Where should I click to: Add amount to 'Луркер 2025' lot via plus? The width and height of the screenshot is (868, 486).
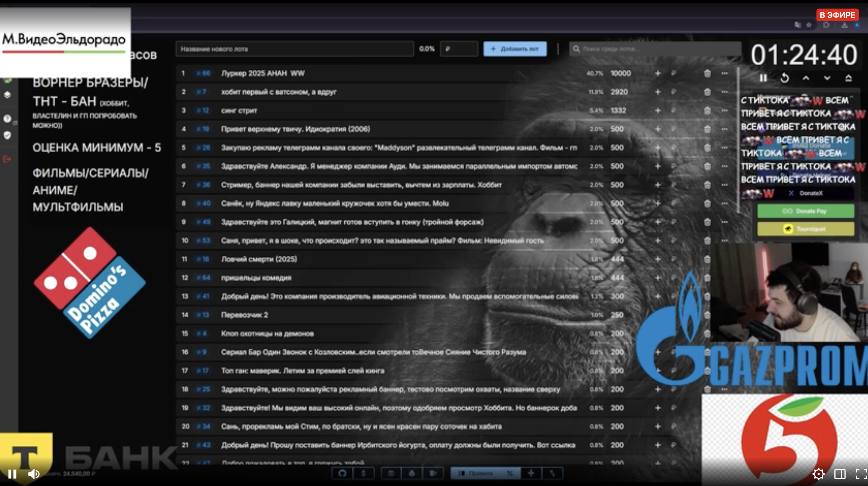pos(658,73)
